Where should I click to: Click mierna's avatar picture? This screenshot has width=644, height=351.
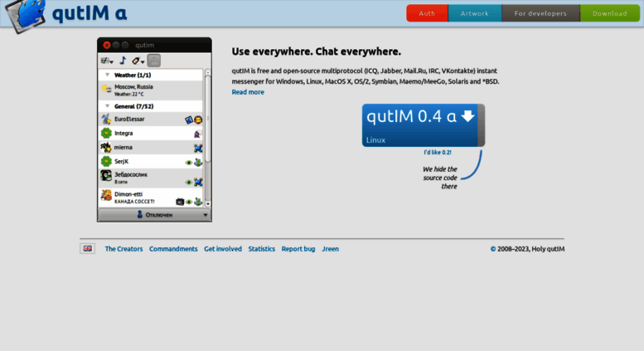pos(106,147)
